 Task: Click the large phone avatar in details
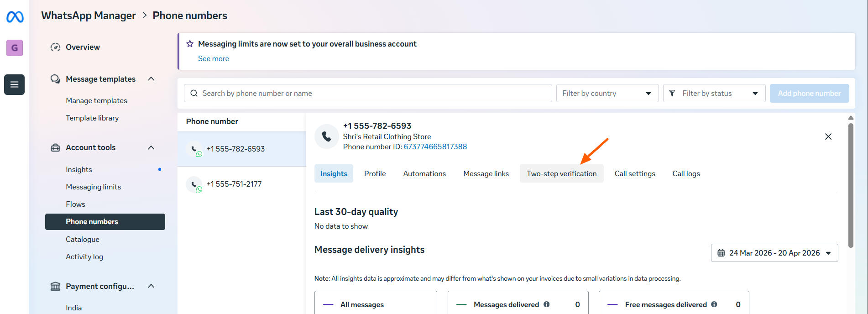pos(327,136)
